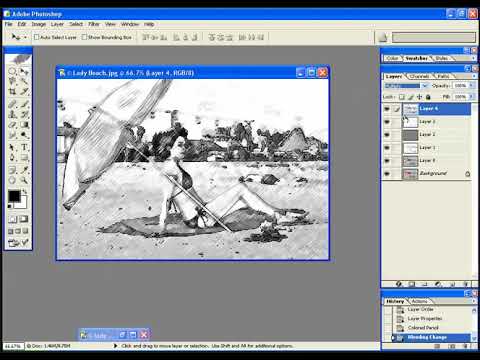Select Colored Pencil history state
Viewport: 480px width, 360px height.
(423, 328)
